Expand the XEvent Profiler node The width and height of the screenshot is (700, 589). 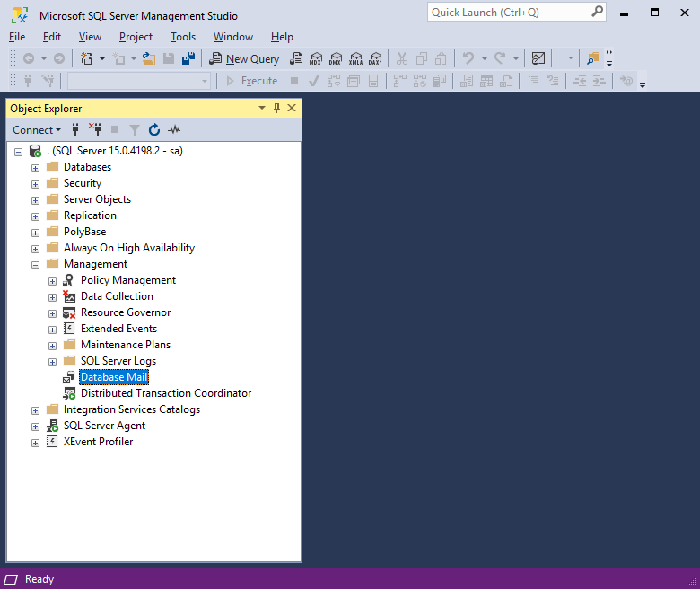35,443
